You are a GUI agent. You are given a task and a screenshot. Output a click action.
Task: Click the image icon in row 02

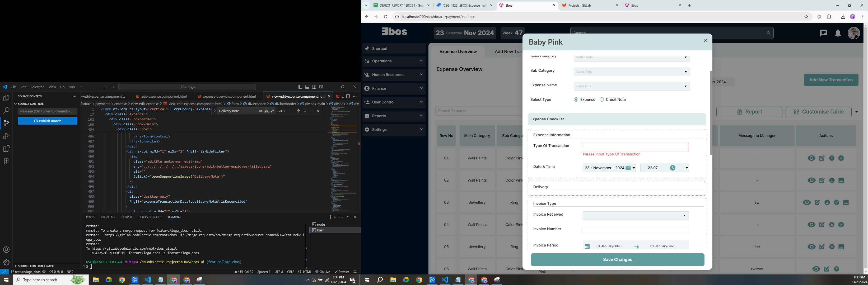[841, 180]
